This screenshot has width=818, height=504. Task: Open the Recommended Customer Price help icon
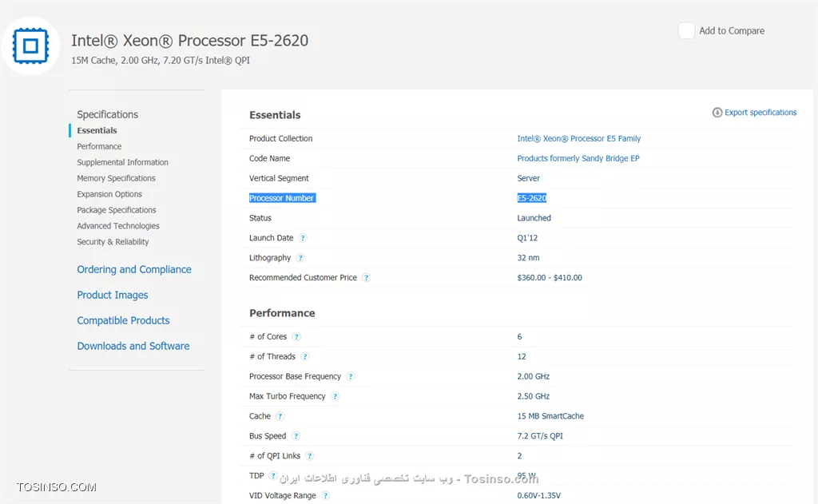click(366, 278)
